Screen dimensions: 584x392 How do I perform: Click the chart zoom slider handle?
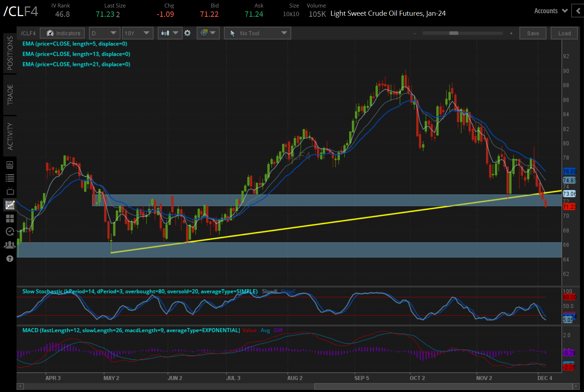(x=454, y=33)
